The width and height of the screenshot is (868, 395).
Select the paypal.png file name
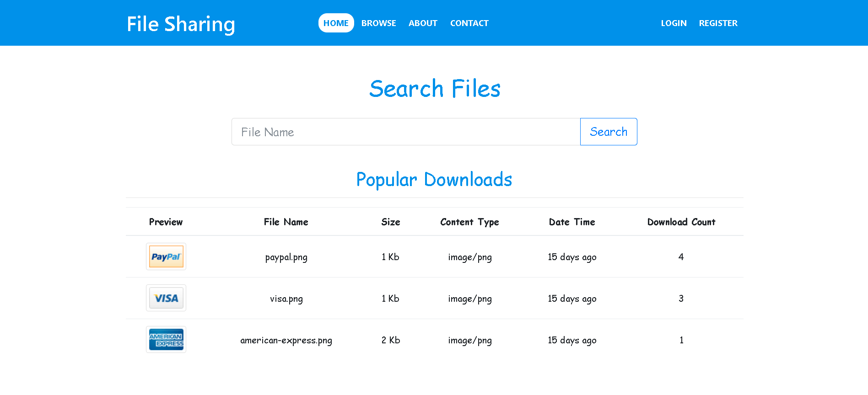click(286, 257)
